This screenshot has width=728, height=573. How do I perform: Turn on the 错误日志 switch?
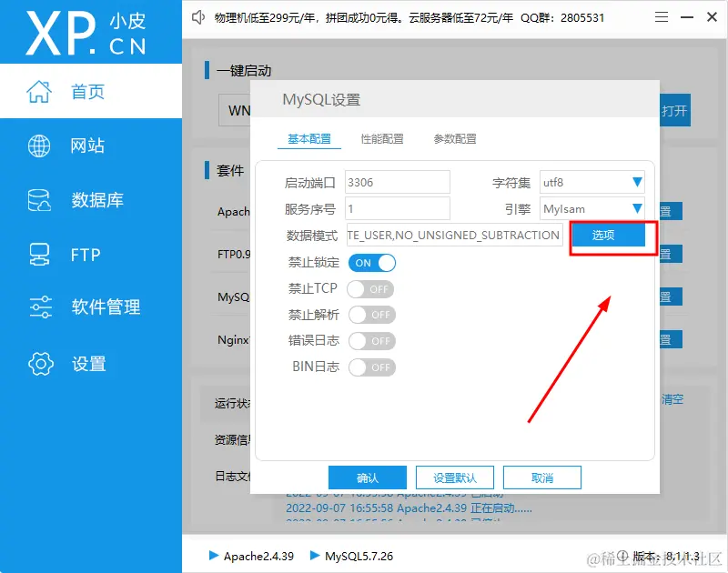(372, 341)
